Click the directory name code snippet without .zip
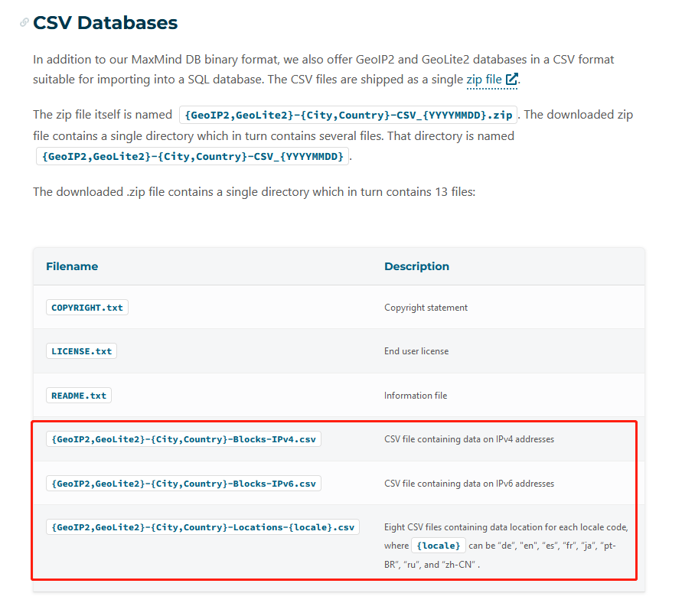 (193, 156)
